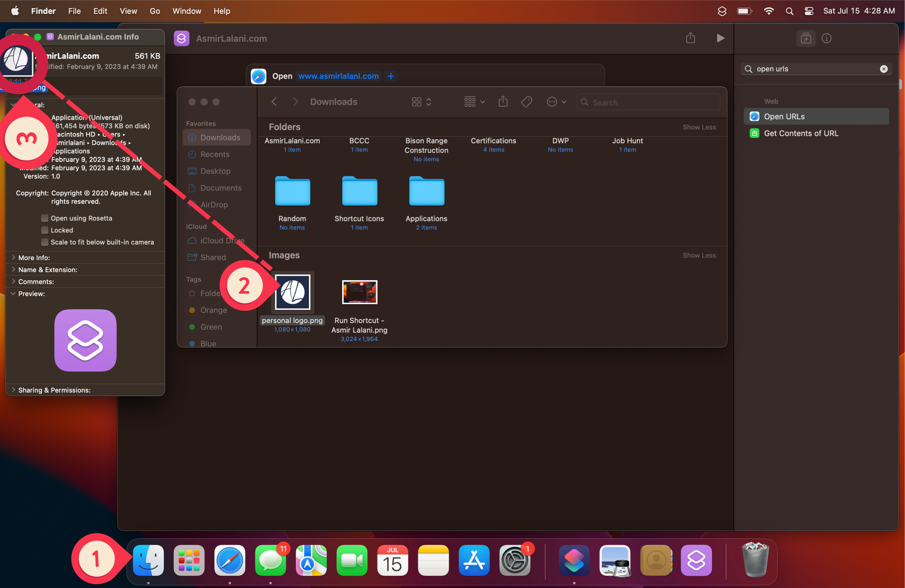Viewport: 905px width, 588px height.
Task: Click the share icon in Shortcuts toolbar
Action: click(x=690, y=38)
